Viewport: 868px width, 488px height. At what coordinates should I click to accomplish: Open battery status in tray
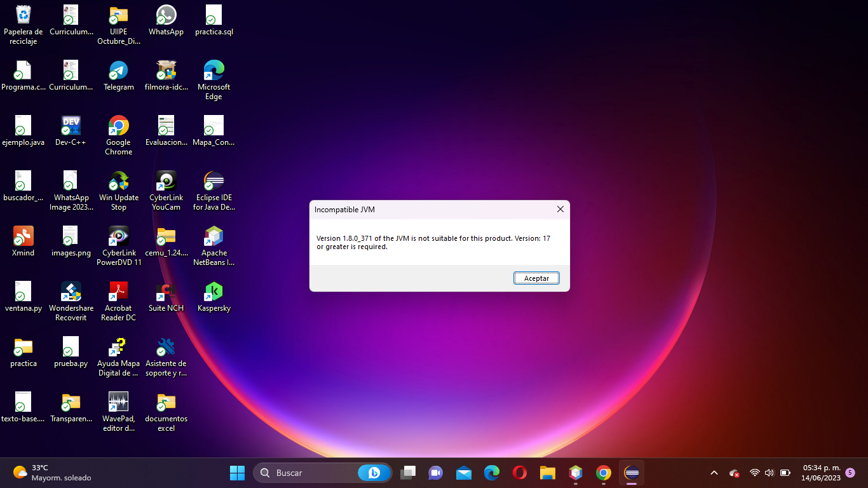pyautogui.click(x=785, y=473)
